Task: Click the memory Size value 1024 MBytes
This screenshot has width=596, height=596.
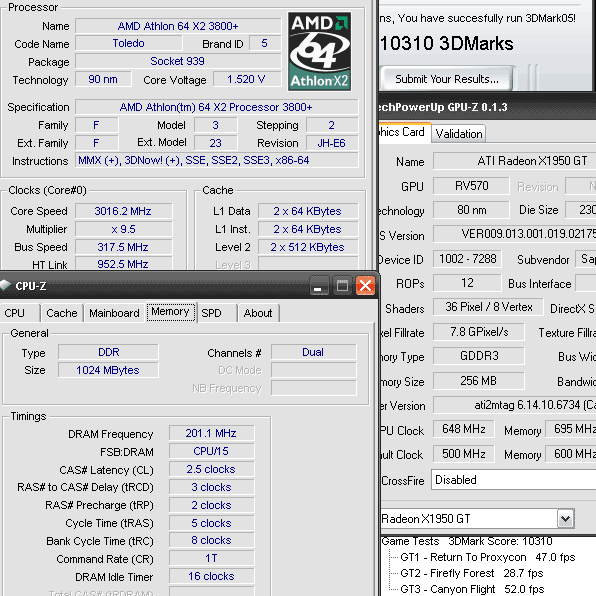Action: 108,370
